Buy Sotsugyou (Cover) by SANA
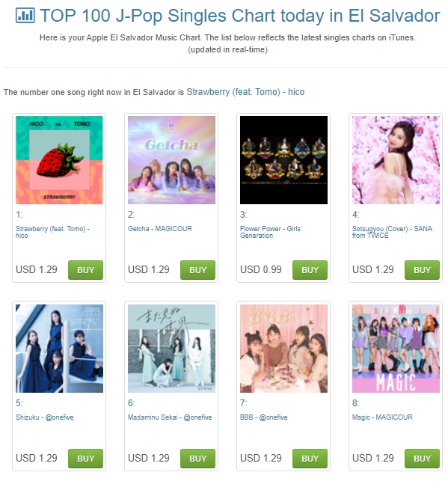Viewport: 448px width, 490px height. coord(422,270)
